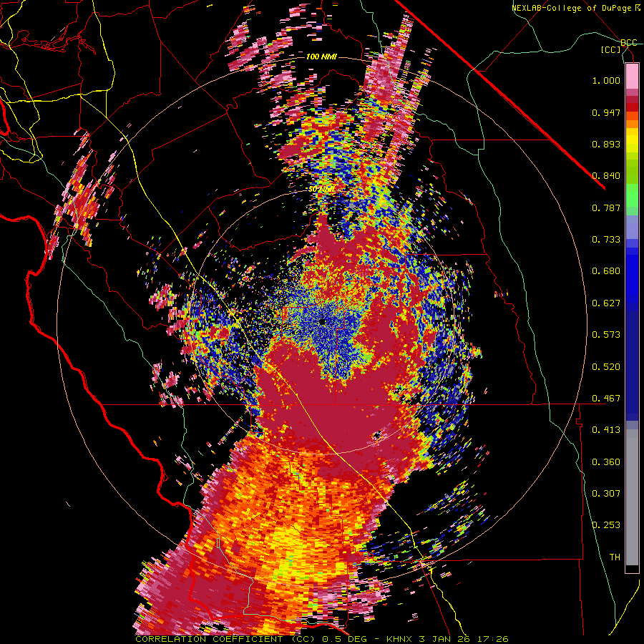The width and height of the screenshot is (644, 644).
Task: Select the 0.360 scale value
Action: pyautogui.click(x=606, y=462)
